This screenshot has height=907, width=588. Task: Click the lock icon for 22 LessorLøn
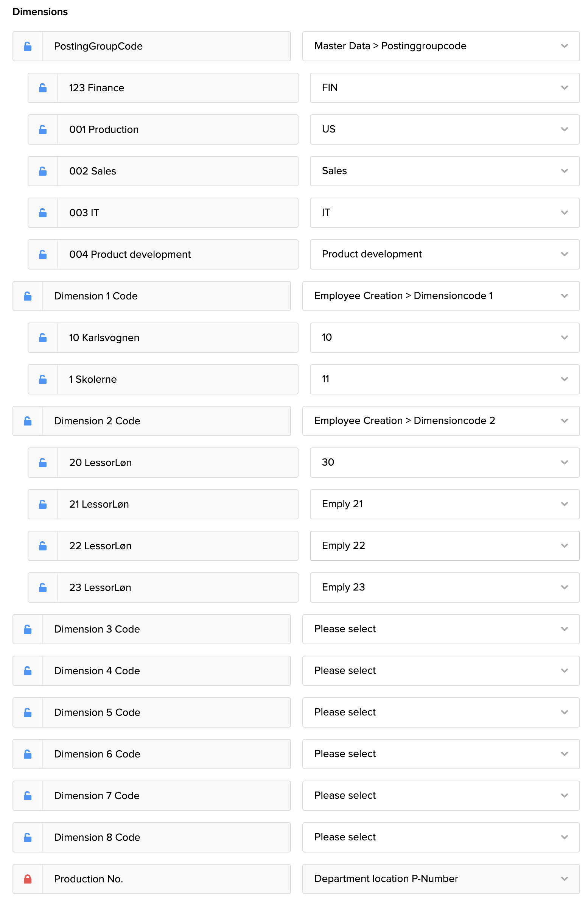pyautogui.click(x=43, y=546)
